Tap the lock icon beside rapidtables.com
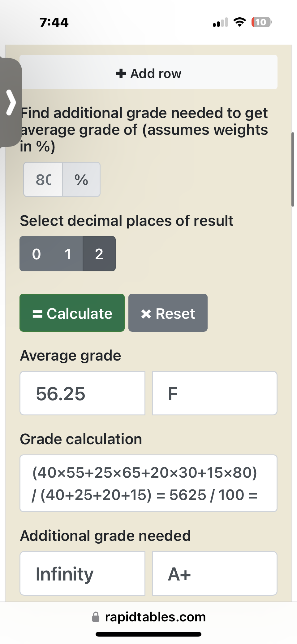Viewport: 297px width, 644px height. point(96,617)
